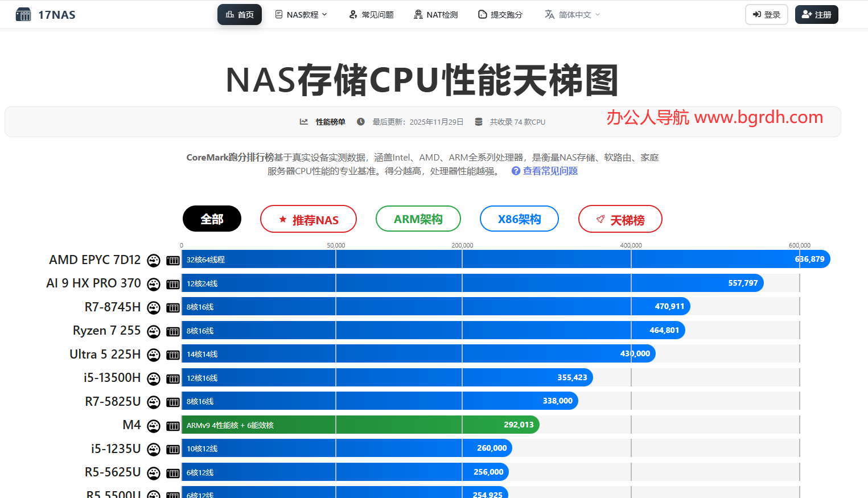Click the NAS device icon beside i5-13500H
The image size is (868, 498).
[x=172, y=378]
